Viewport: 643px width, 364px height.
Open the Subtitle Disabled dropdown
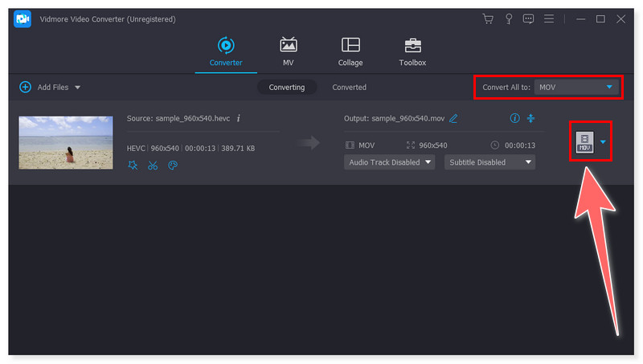tap(489, 162)
